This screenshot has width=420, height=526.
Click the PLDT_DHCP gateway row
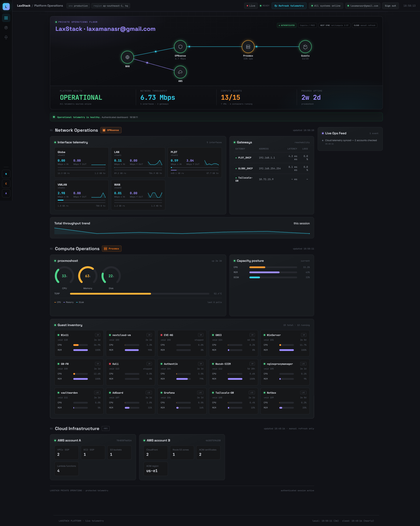point(271,158)
